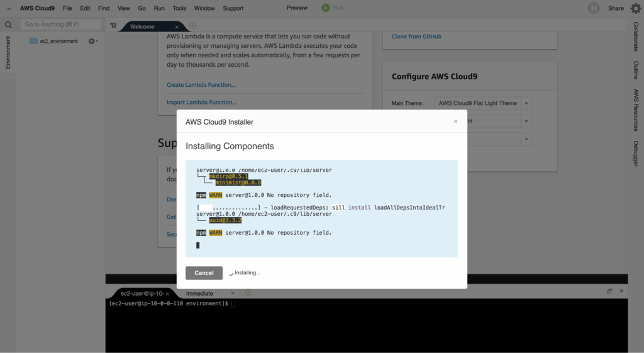Viewport: 644px width, 353px height.
Task: Cancel the component installation
Action: pyautogui.click(x=204, y=273)
